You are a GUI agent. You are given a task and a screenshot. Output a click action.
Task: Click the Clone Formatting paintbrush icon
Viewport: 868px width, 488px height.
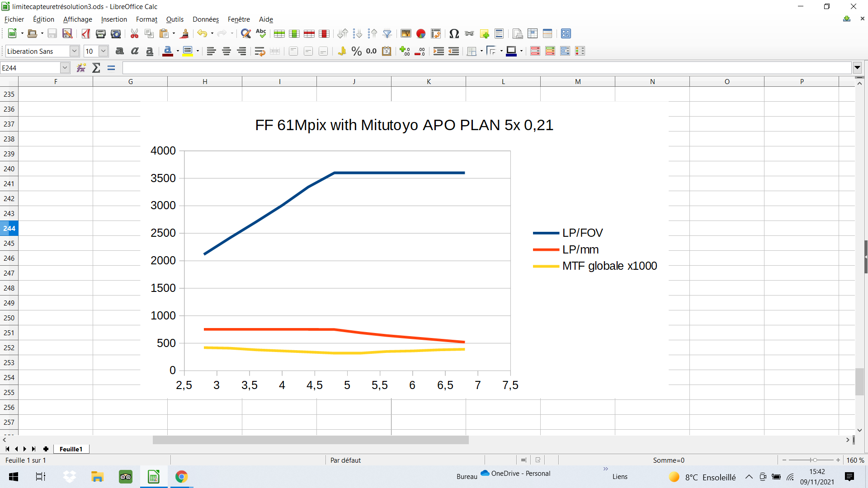pos(184,33)
